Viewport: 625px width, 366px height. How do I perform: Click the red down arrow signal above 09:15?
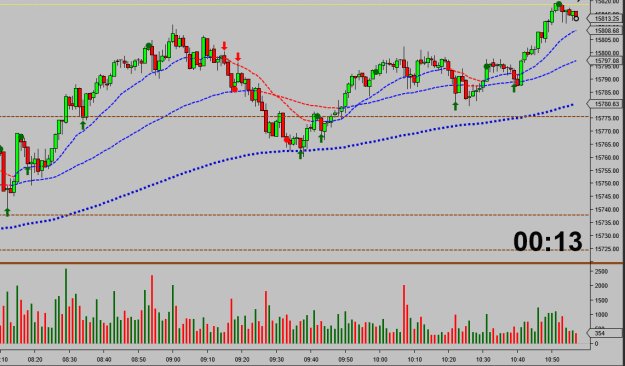pyautogui.click(x=224, y=45)
